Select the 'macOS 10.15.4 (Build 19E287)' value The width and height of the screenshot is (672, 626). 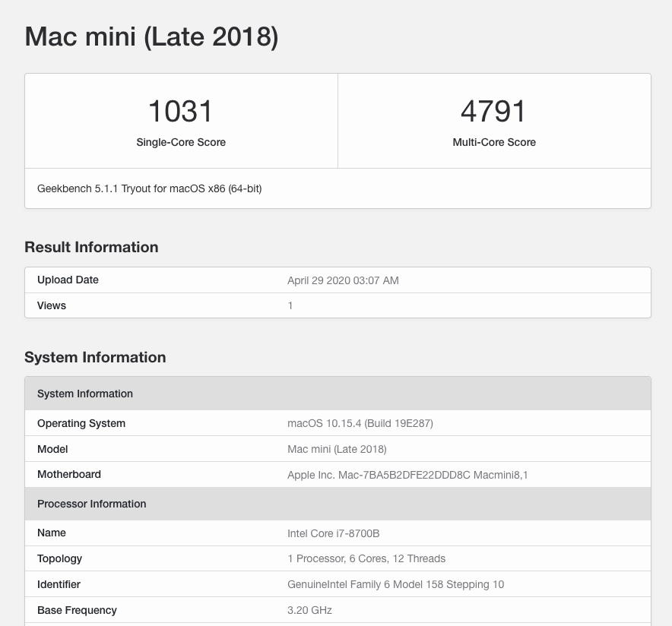(360, 423)
